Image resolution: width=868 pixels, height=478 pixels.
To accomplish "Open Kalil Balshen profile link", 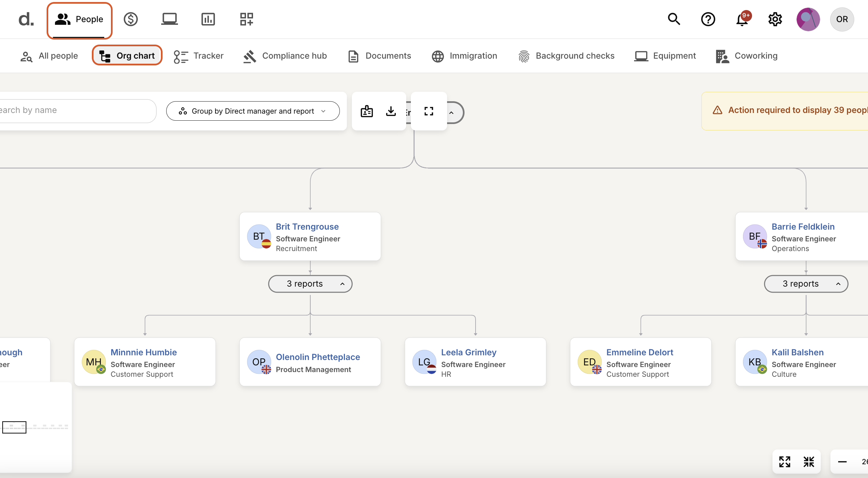I will point(798,352).
